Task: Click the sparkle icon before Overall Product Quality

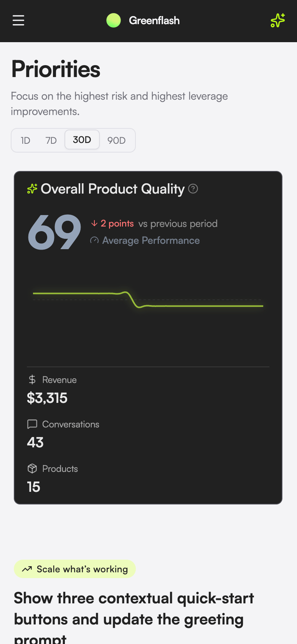Action: click(32, 189)
